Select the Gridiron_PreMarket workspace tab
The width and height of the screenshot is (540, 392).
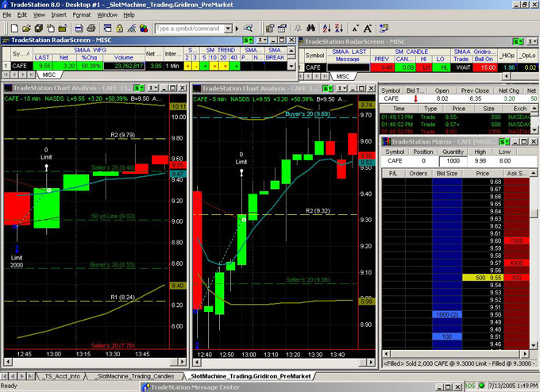[251, 376]
